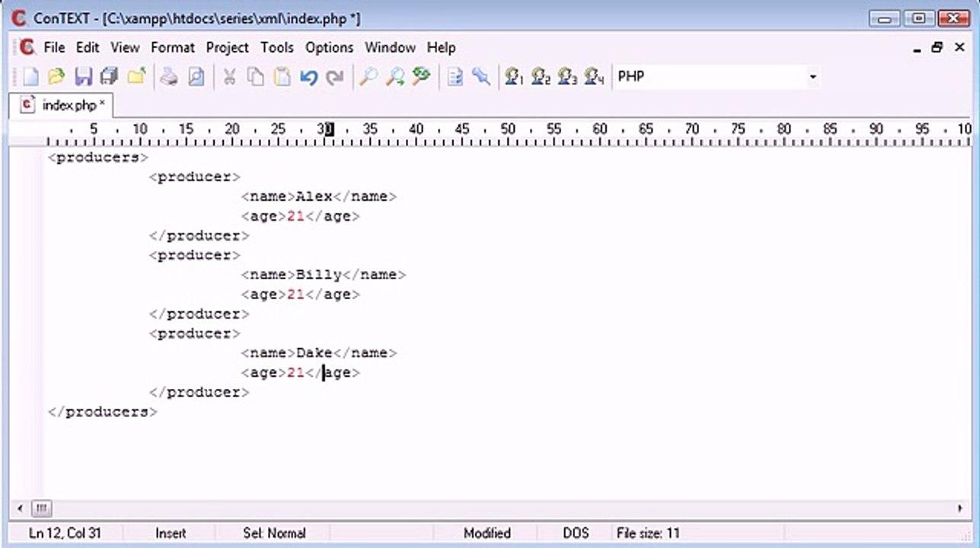Run user command 2 icon

[x=541, y=77]
